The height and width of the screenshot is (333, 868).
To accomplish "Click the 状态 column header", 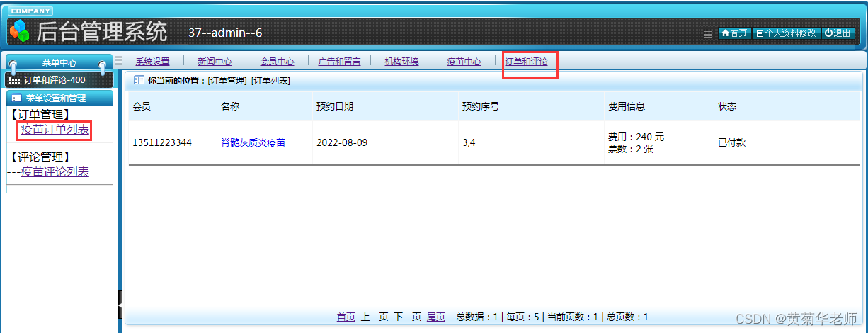I will coord(727,107).
